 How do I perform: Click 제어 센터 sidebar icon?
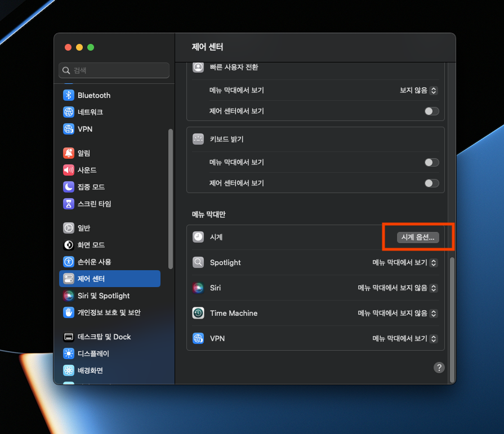69,279
